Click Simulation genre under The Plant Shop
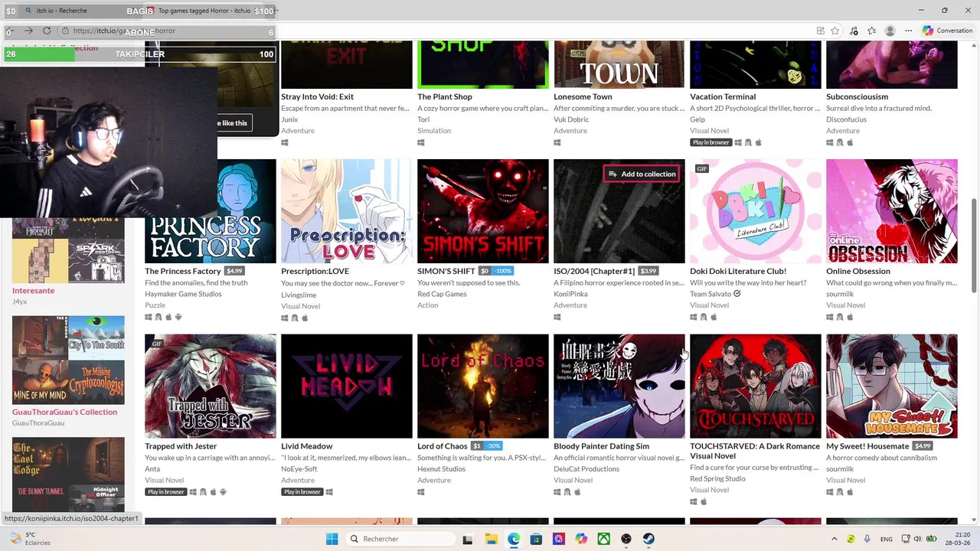 point(434,131)
